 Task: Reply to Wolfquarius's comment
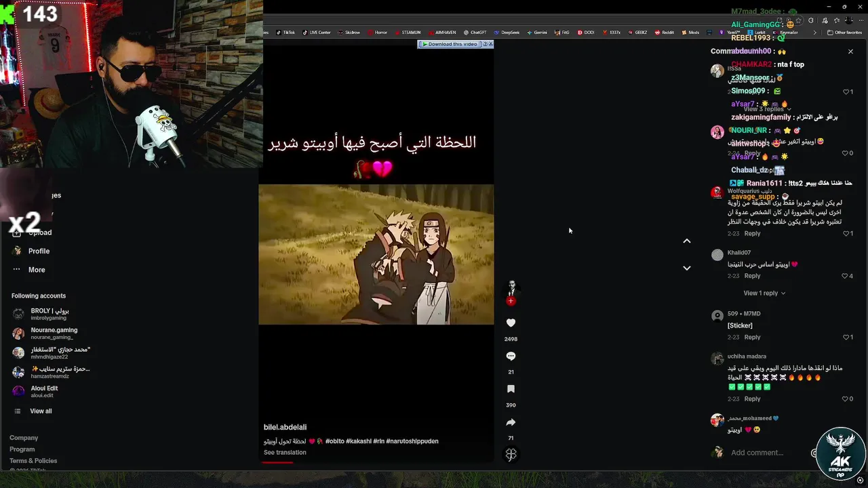[752, 234]
